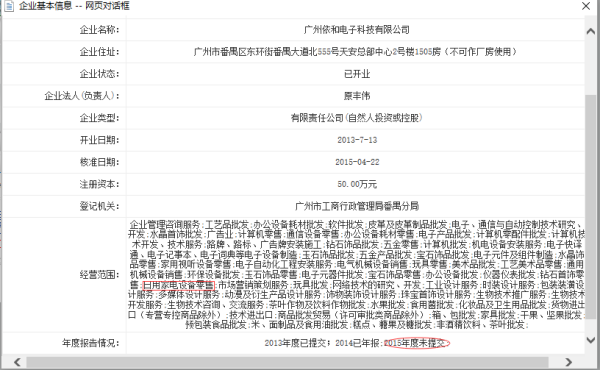Click the dialog title 企业基本信息 -- 网页对话框
This screenshot has width=600, height=370.
[74, 6]
